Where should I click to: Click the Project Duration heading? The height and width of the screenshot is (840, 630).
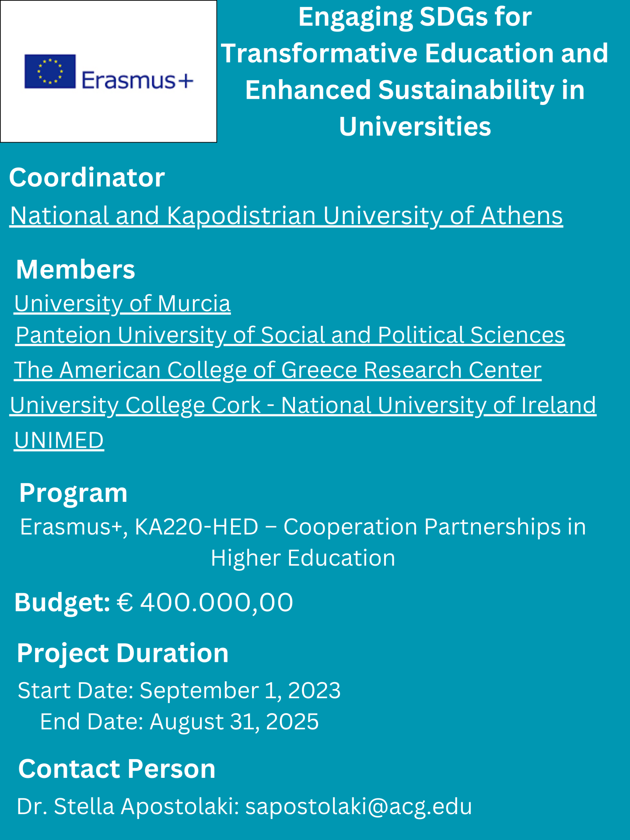pyautogui.click(x=122, y=653)
